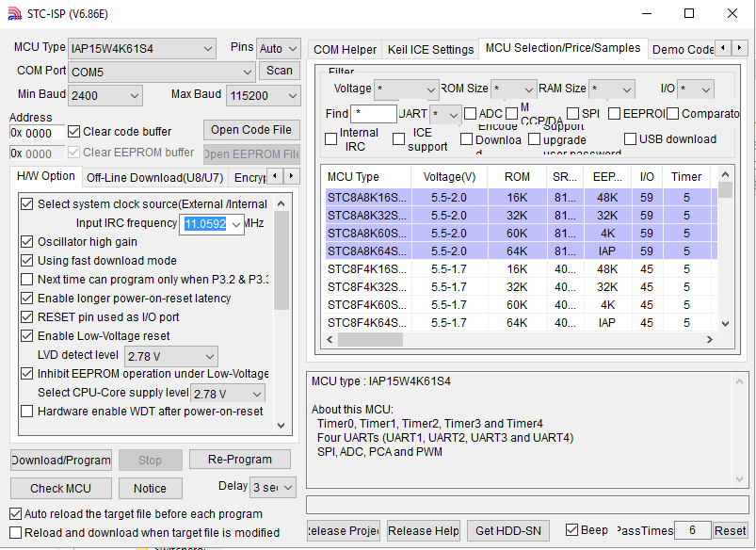
Task: Uncheck the Beep checkbox
Action: pos(571,530)
